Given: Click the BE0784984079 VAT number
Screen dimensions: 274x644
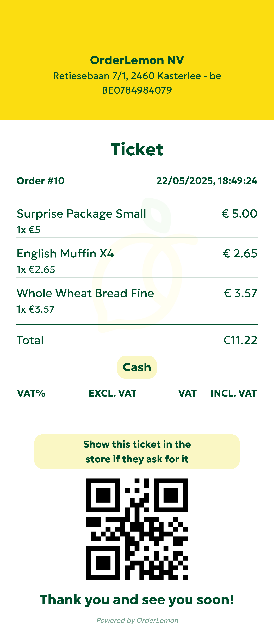Looking at the screenshot, I should pyautogui.click(x=137, y=90).
